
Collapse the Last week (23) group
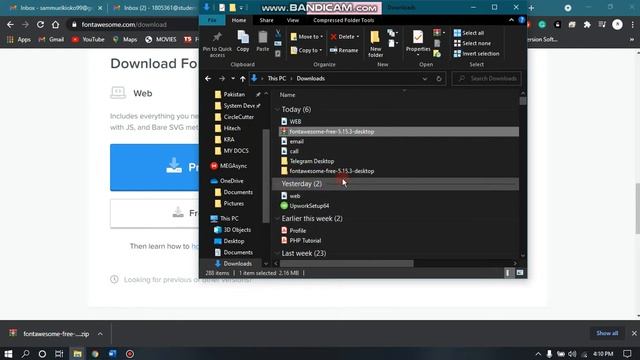point(277,253)
